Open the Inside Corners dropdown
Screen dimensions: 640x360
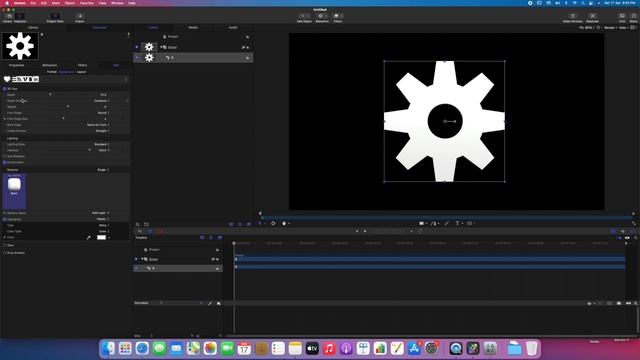(102, 131)
